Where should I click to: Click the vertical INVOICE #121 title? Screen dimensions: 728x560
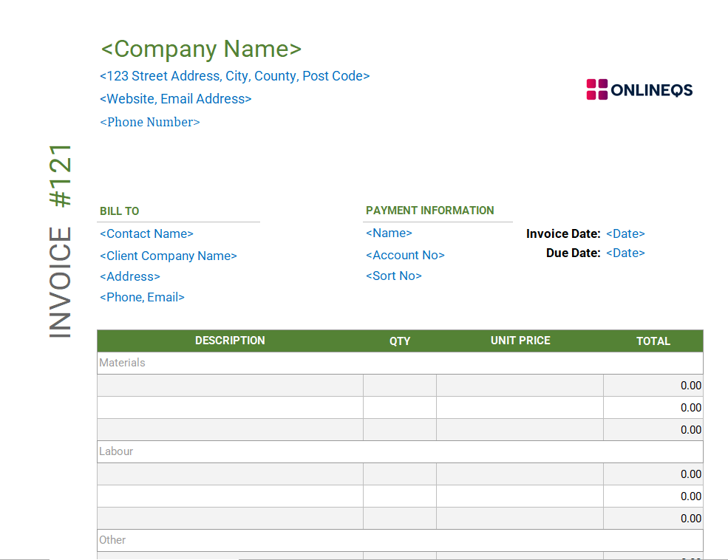pos(59,240)
